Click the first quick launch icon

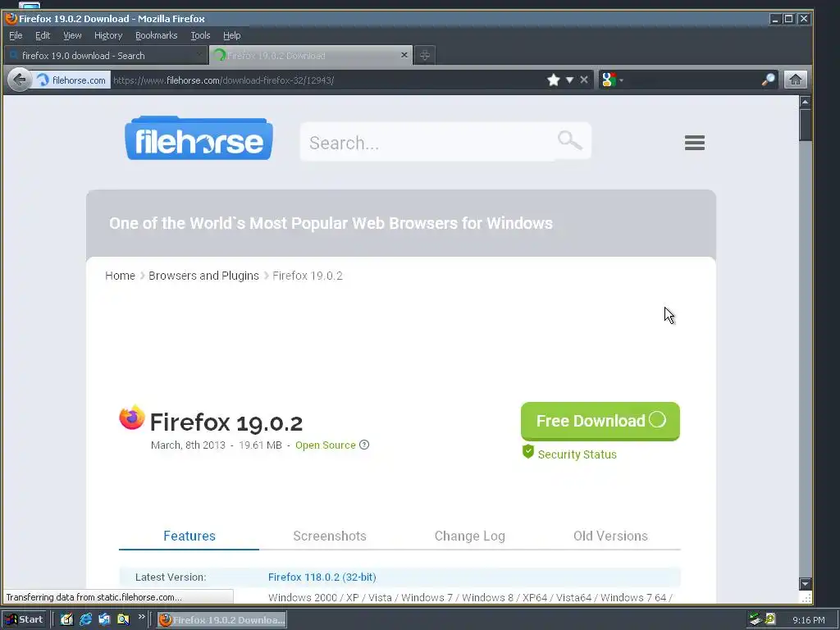click(66, 620)
